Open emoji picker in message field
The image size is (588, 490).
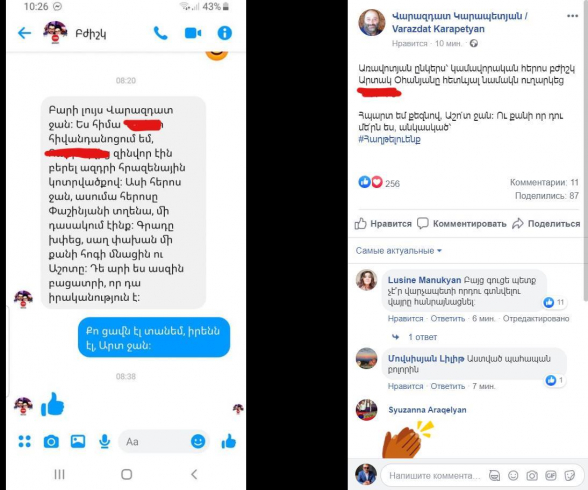coord(198,441)
